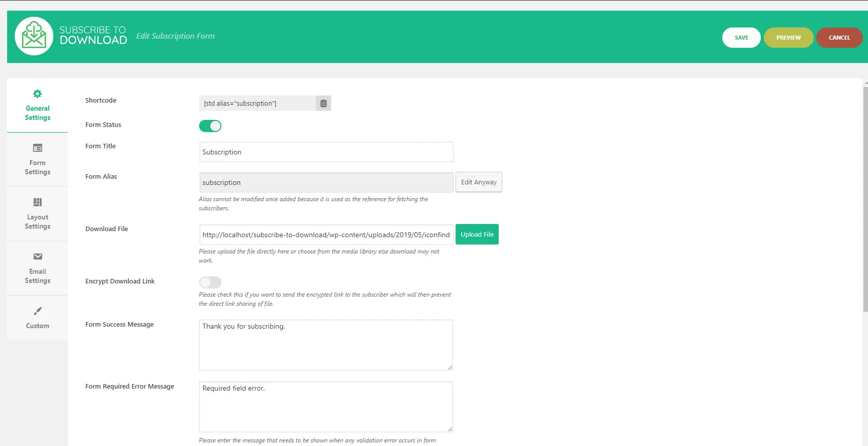Open the Layout Settings tab label
Screen dimensions: 868x446
[x=38, y=221]
